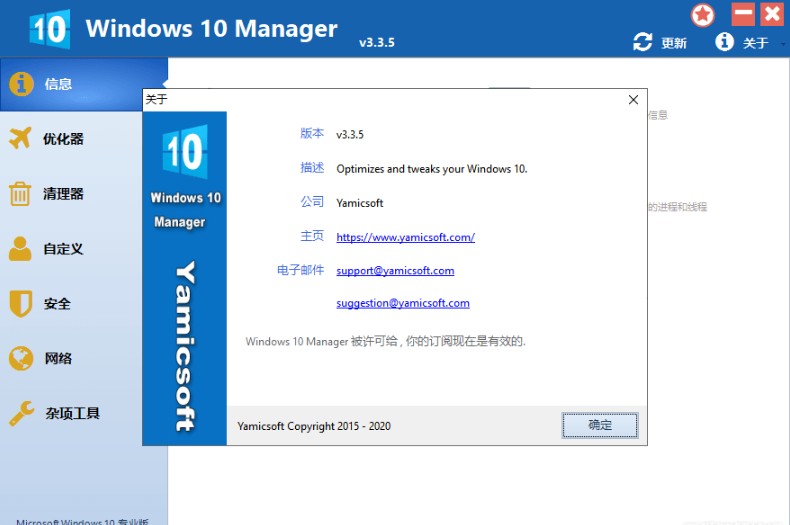
Task: Open the yamicsoft.com homepage link
Action: tap(405, 237)
